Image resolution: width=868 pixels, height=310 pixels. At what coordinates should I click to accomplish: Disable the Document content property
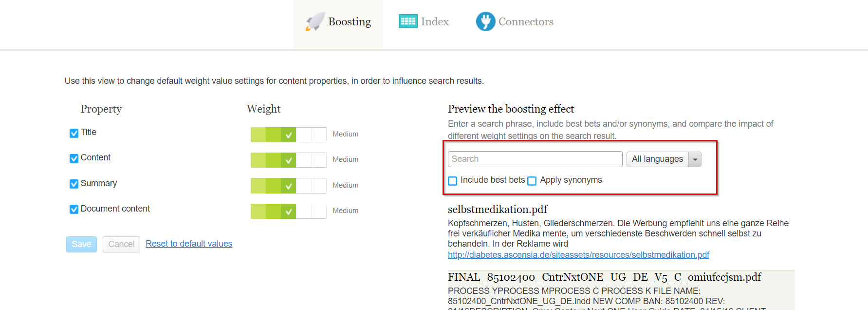pos(74,209)
